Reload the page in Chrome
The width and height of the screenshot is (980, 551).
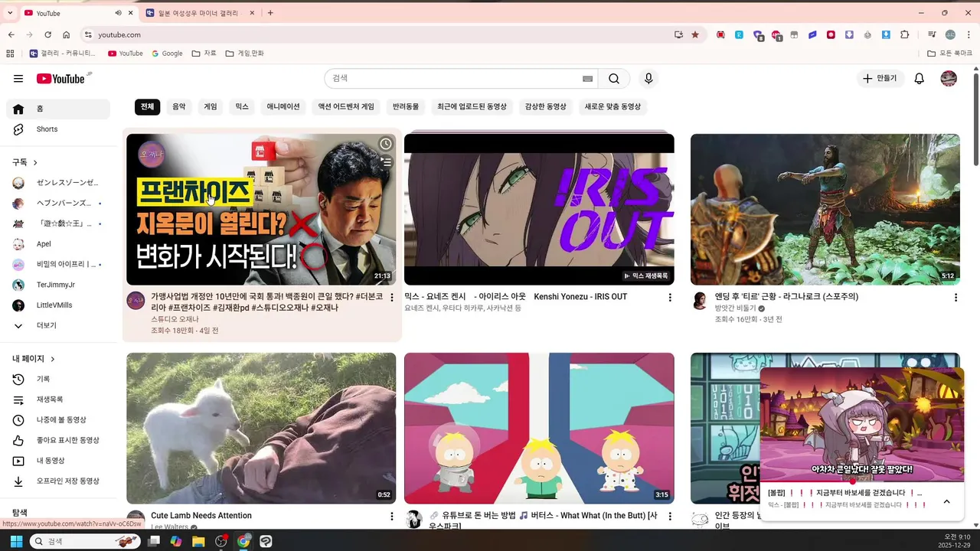click(47, 34)
